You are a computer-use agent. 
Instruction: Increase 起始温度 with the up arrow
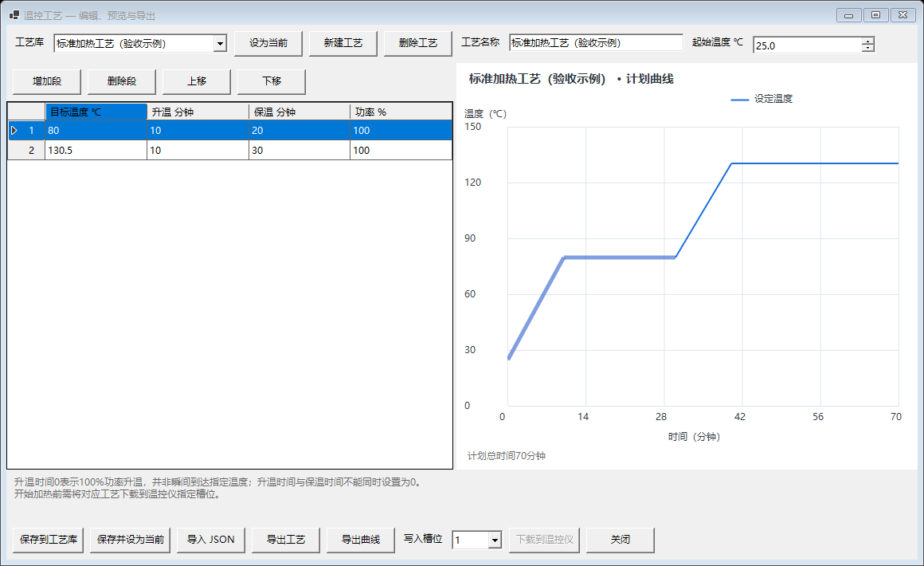(868, 41)
